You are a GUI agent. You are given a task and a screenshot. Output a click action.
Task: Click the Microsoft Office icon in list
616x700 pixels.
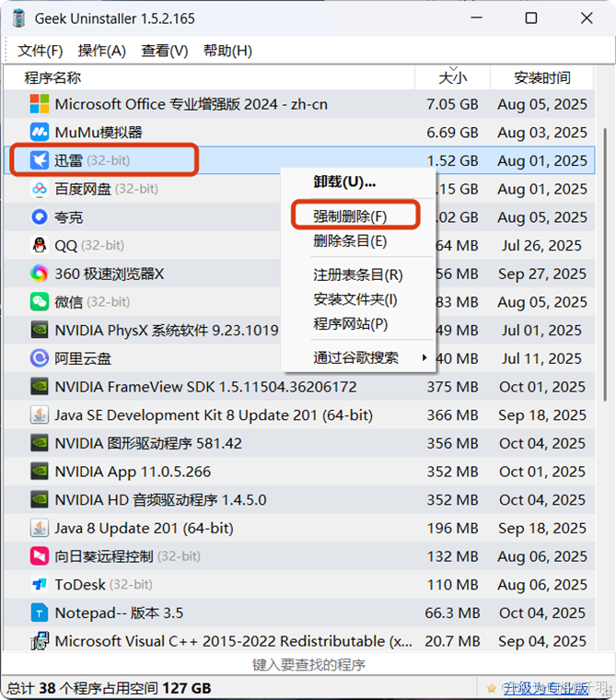[x=40, y=104]
